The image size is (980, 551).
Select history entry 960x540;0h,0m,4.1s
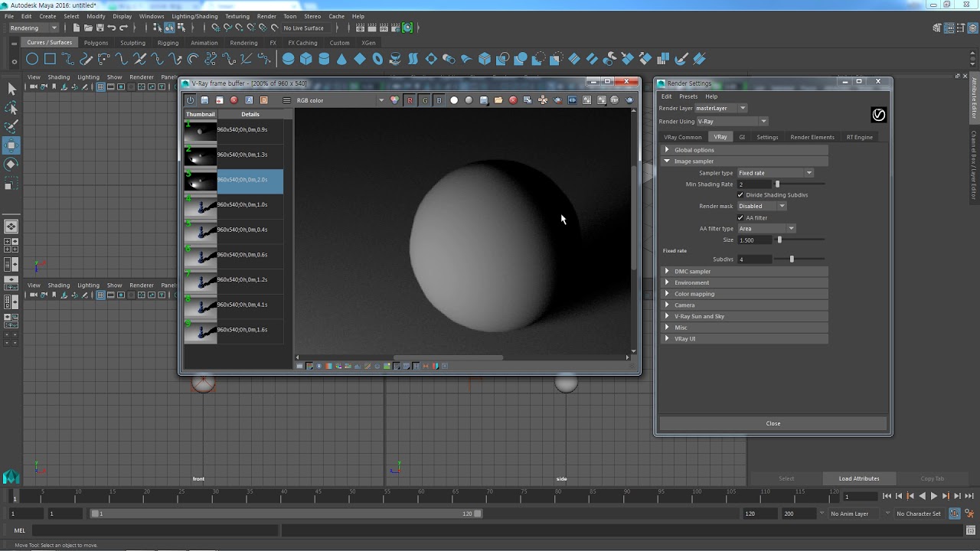(234, 305)
